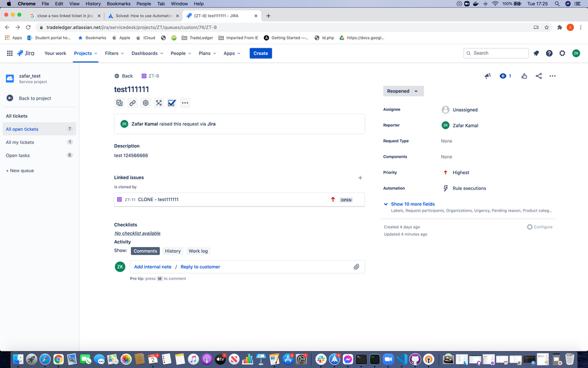
Task: Click inside the Search field
Action: 495,53
